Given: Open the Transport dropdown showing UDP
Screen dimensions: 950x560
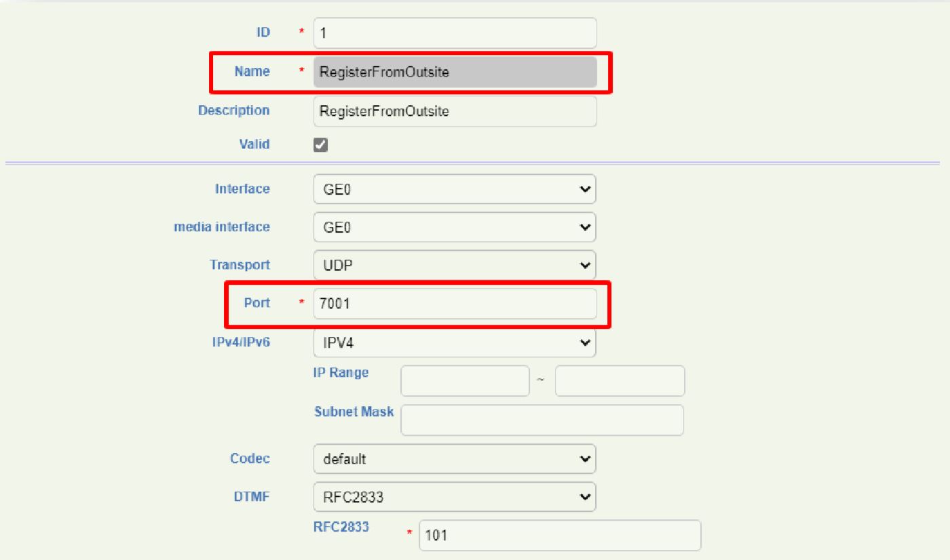Looking at the screenshot, I should click(x=455, y=265).
